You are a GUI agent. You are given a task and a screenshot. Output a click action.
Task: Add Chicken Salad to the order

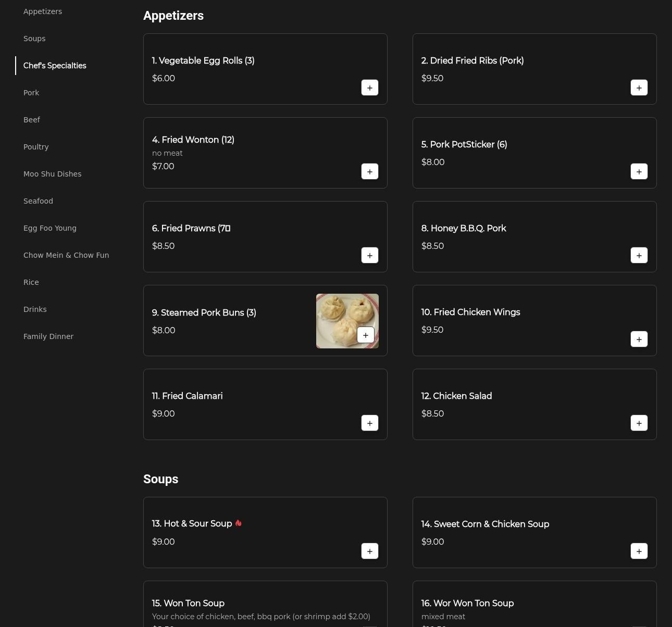639,423
